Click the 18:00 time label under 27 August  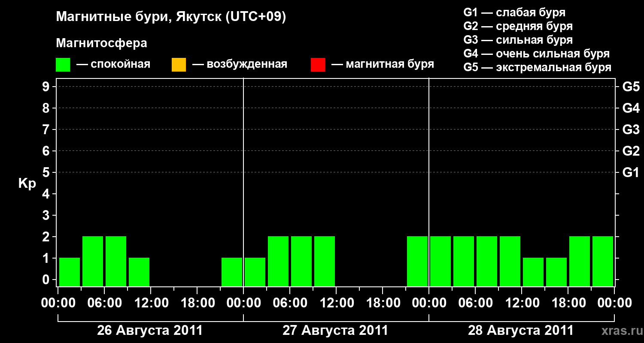pos(383,303)
